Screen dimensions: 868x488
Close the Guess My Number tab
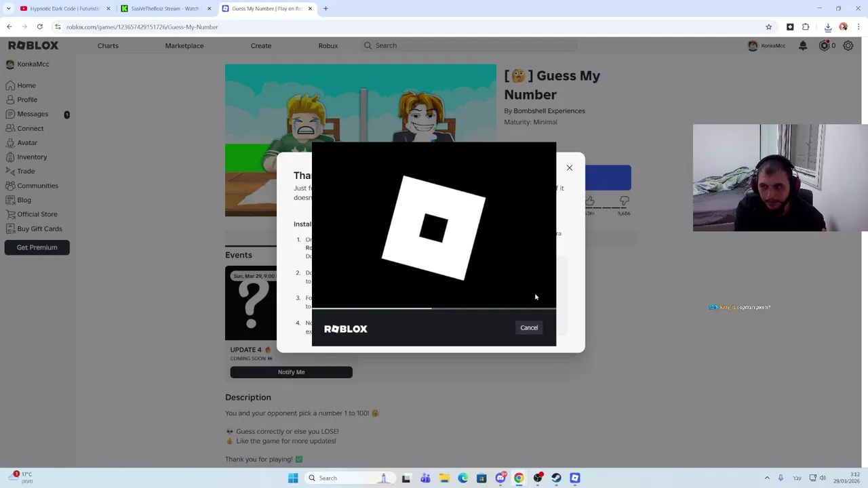311,9
